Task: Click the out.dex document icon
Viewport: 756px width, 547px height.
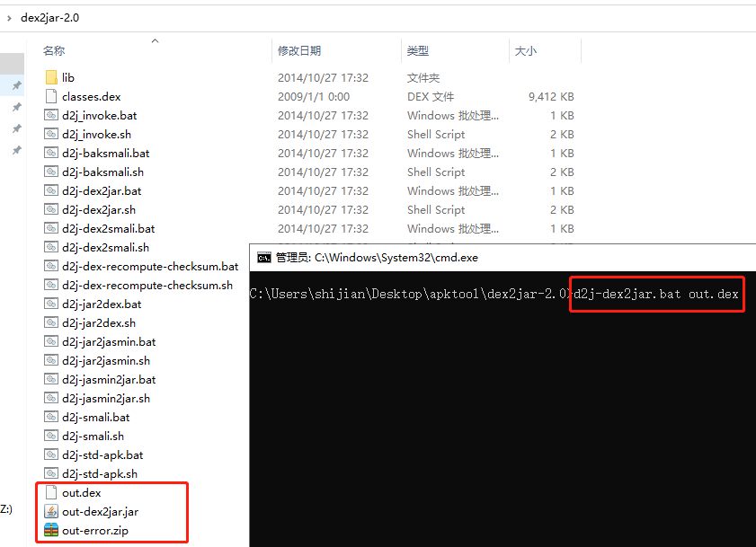Action: coord(52,492)
